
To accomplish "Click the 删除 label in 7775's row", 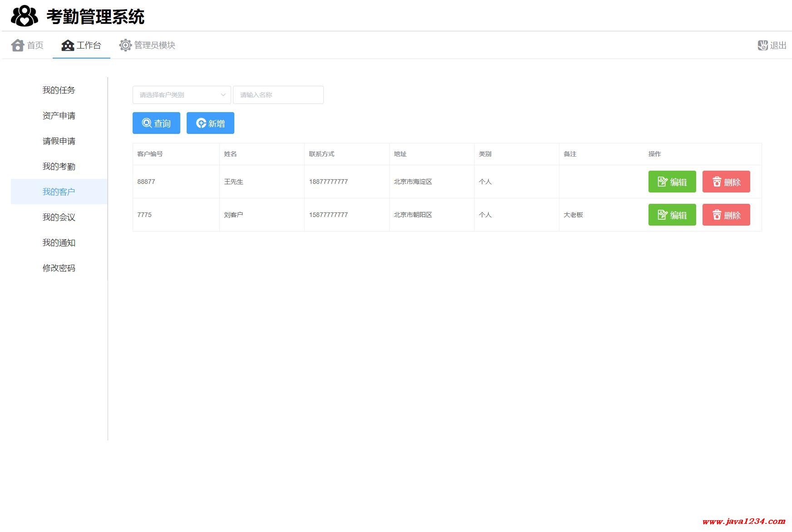I will pos(733,215).
